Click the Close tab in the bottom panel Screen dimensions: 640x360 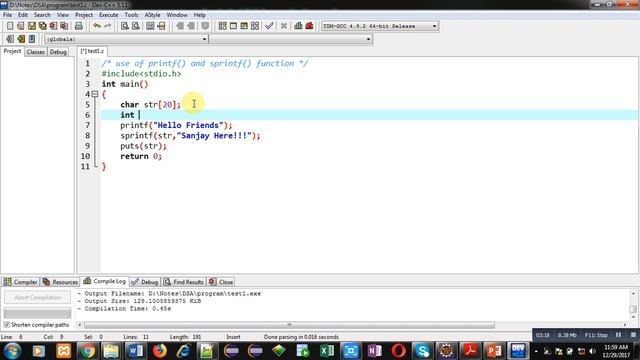coord(221,282)
